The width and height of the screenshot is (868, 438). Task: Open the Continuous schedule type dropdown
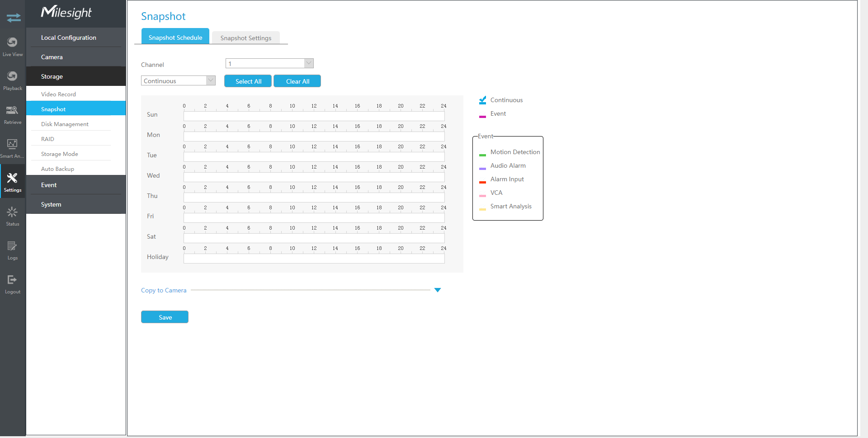pos(178,81)
